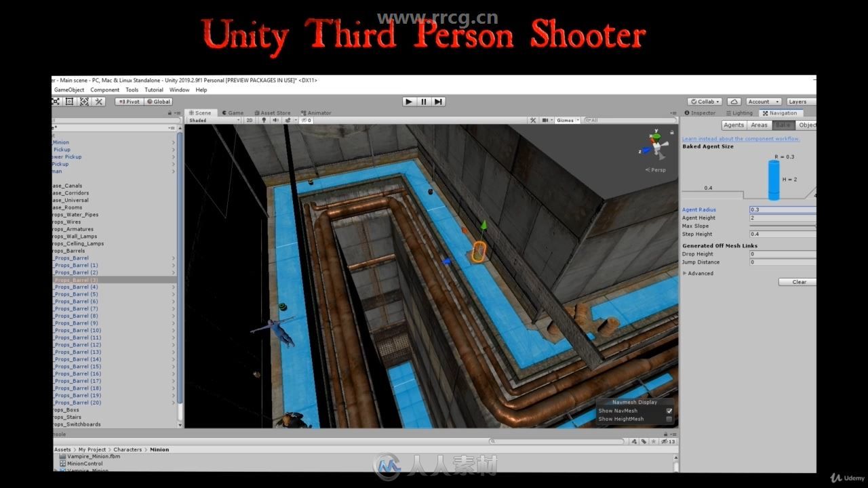The height and width of the screenshot is (488, 868).
Task: Open scene view component tools
Action: click(x=533, y=120)
